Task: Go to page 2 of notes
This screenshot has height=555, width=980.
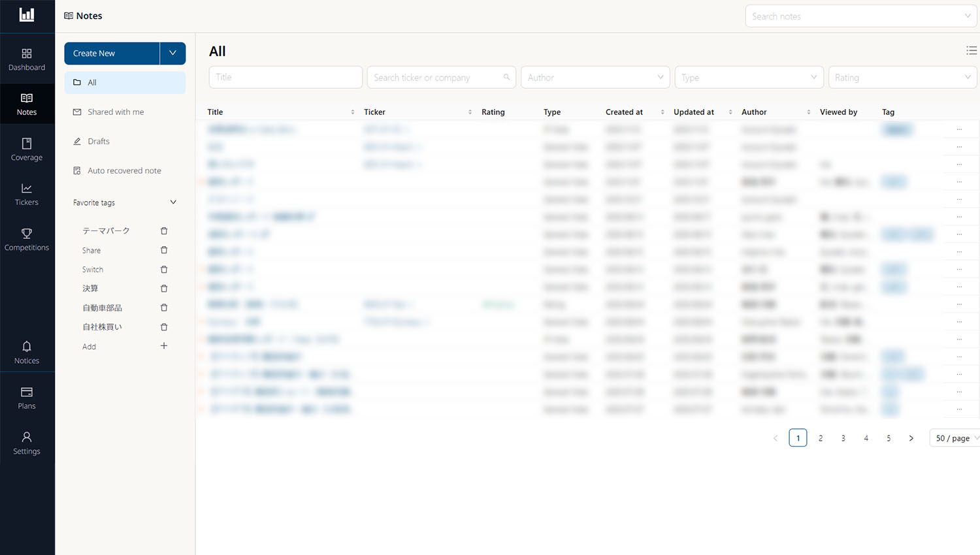Action: 821,438
